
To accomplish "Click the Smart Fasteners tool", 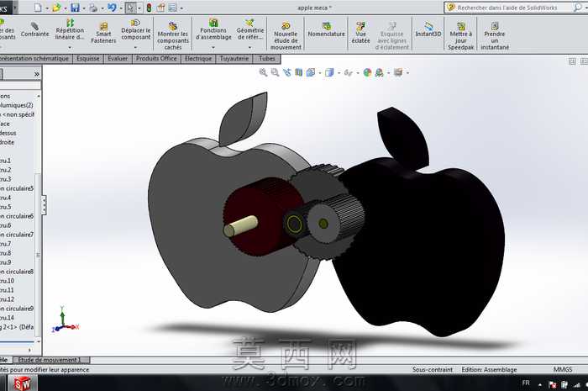I will pos(103,33).
